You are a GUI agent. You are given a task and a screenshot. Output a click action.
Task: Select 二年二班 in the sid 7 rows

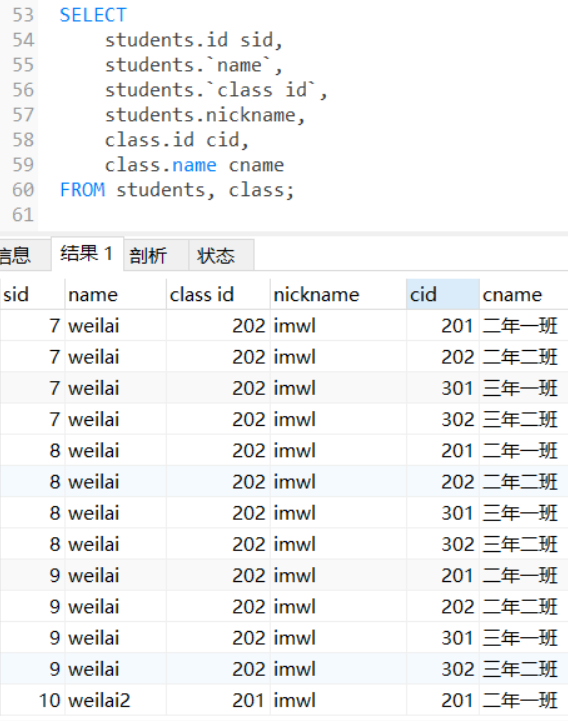523,357
